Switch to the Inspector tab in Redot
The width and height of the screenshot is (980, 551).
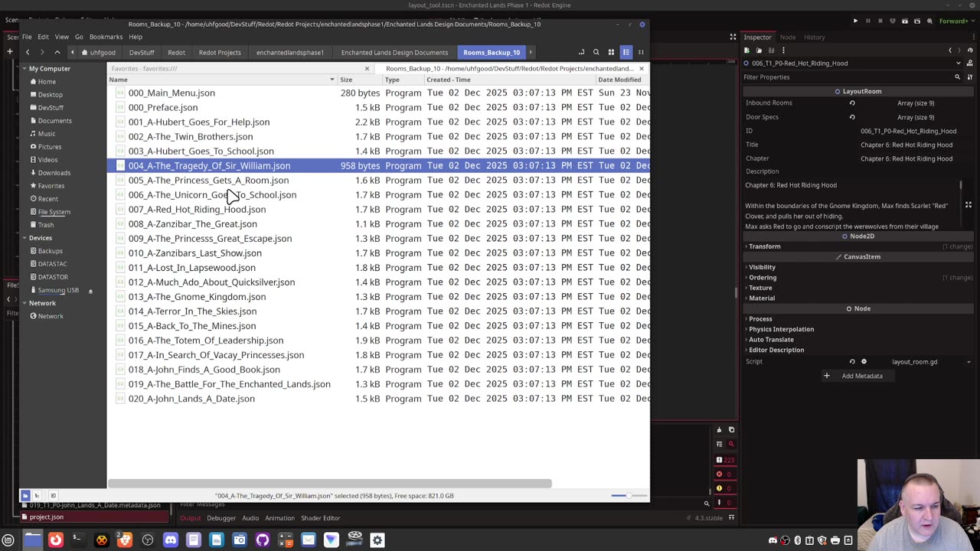pyautogui.click(x=757, y=37)
